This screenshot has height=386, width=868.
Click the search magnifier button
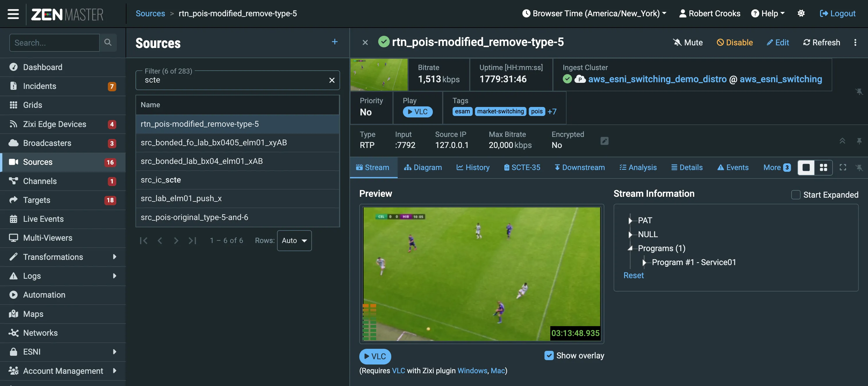[x=108, y=42]
